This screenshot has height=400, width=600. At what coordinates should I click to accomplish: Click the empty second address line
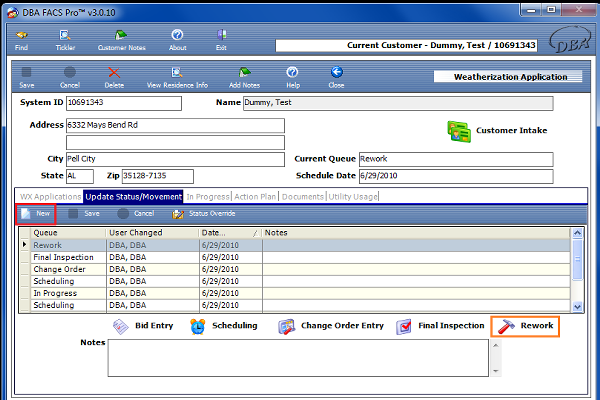click(175, 142)
